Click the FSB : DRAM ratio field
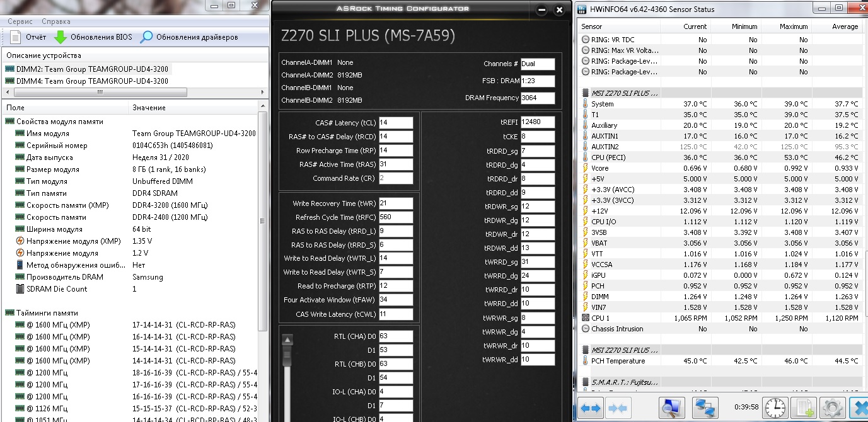This screenshot has width=868, height=422. (x=538, y=81)
